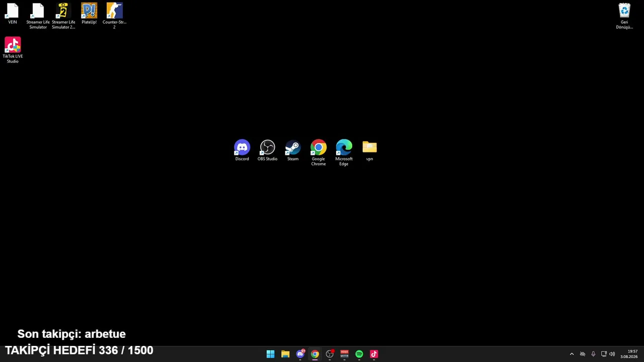Open the Windows Start menu
Image resolution: width=644 pixels, height=362 pixels.
[271, 354]
